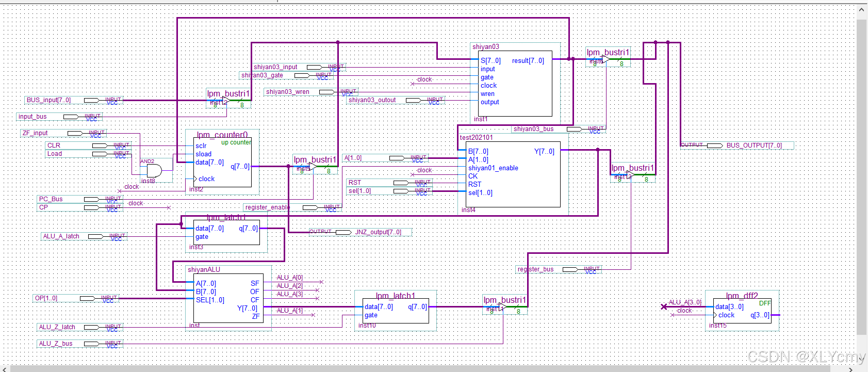Select the lpm_bustri1 buffer after lpm_latch1 inst10

502,307
